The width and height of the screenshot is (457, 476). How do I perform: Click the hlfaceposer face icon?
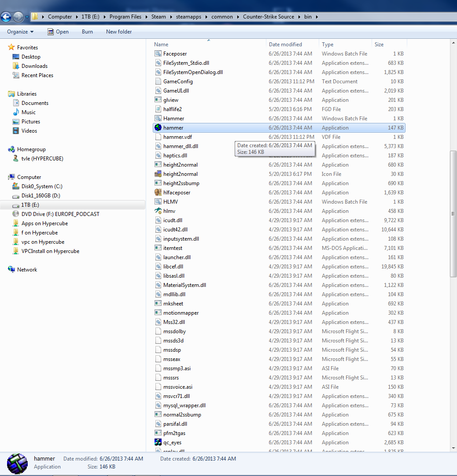click(158, 193)
